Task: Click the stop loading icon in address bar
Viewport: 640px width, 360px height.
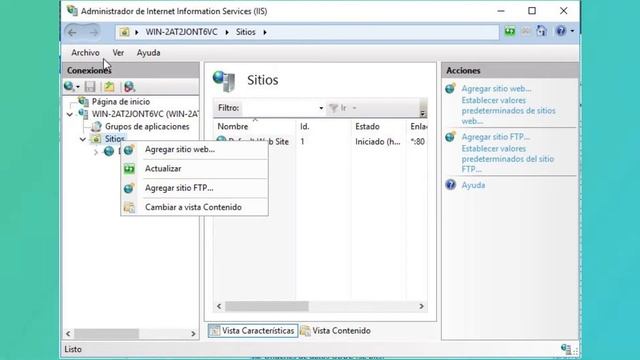Action: coord(525,31)
